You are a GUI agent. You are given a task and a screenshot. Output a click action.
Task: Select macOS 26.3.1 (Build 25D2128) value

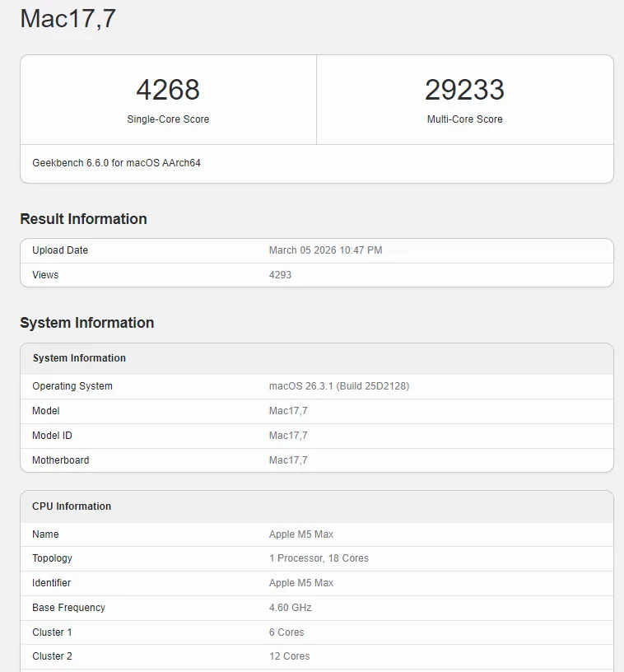(x=339, y=386)
